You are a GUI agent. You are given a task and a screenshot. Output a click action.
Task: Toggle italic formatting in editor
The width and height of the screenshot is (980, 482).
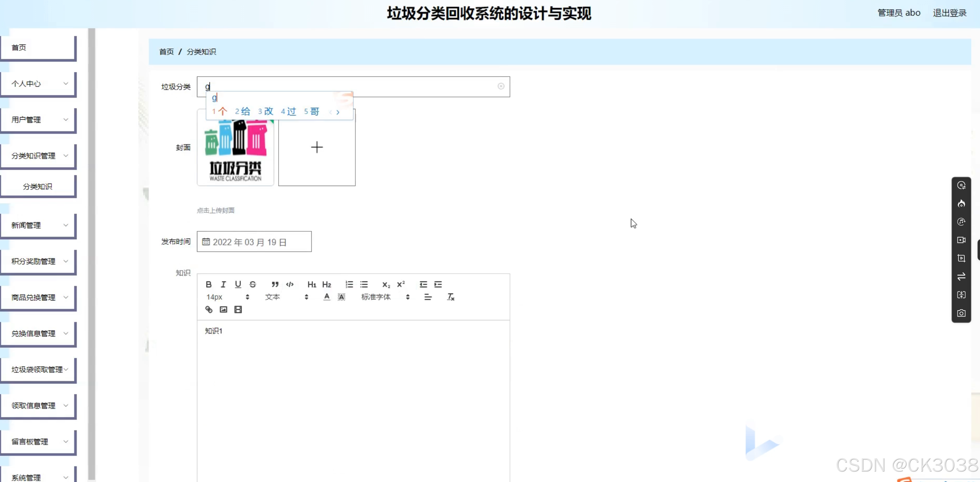223,284
